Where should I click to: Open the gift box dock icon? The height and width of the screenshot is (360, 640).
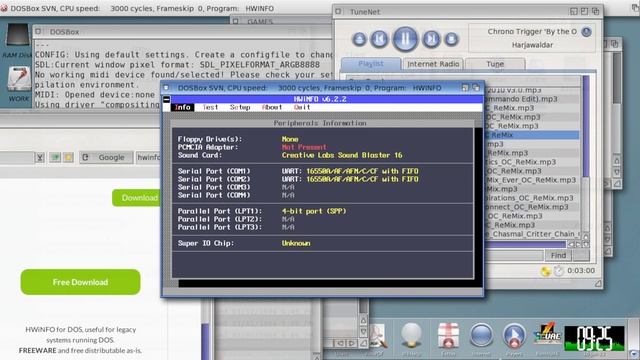click(448, 336)
